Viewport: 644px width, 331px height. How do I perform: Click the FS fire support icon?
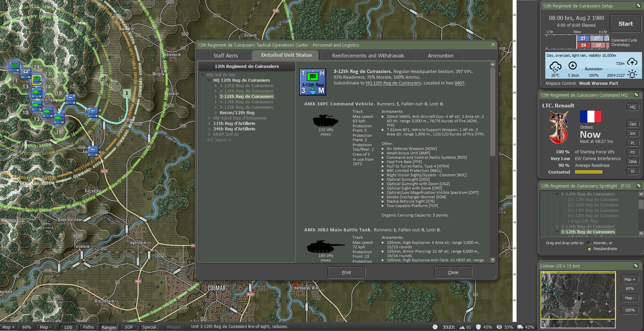pos(633,152)
